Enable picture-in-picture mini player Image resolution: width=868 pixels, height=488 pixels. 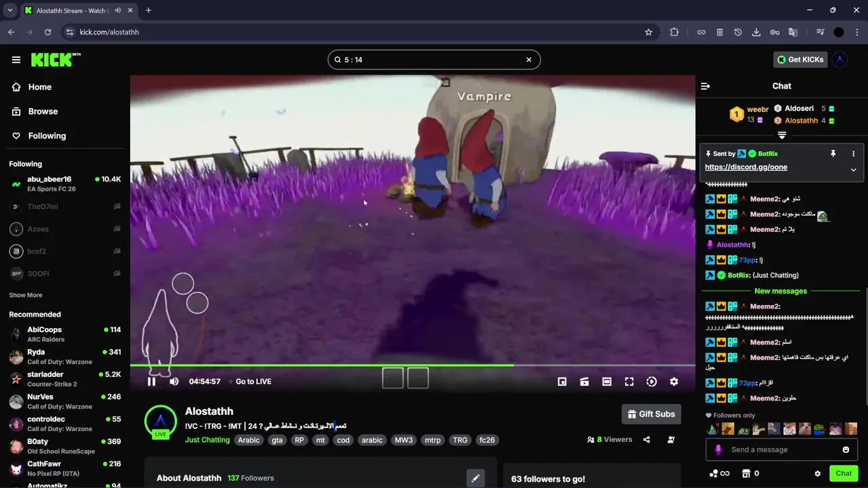click(x=562, y=382)
